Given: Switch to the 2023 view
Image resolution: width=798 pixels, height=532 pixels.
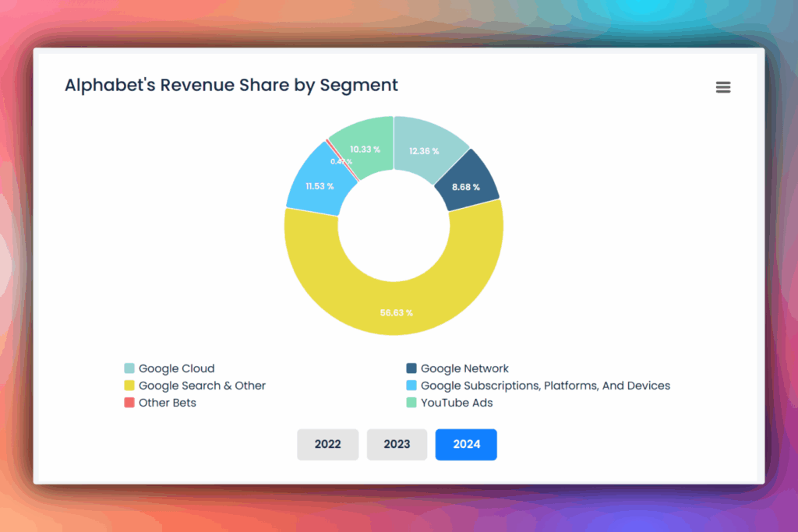Looking at the screenshot, I should tap(397, 444).
